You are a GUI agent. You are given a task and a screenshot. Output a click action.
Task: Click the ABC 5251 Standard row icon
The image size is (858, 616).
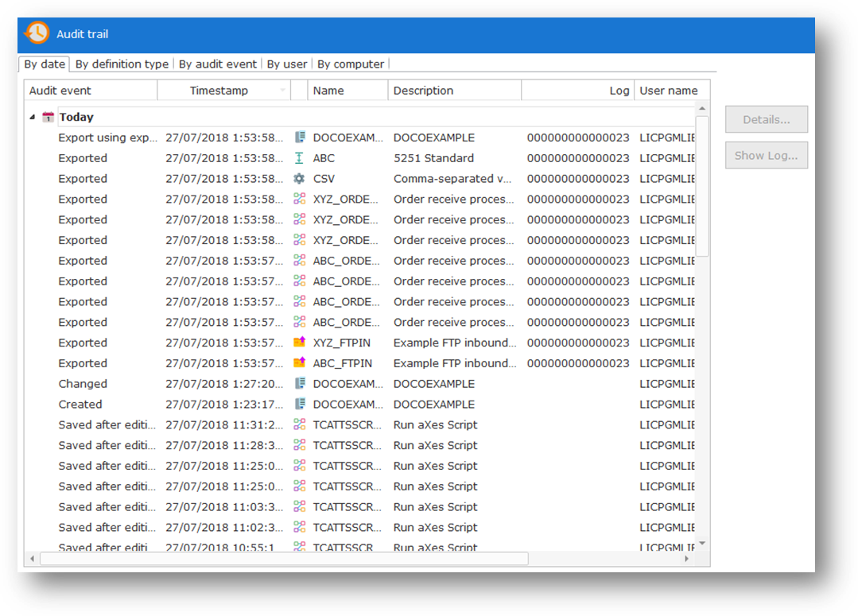(299, 158)
